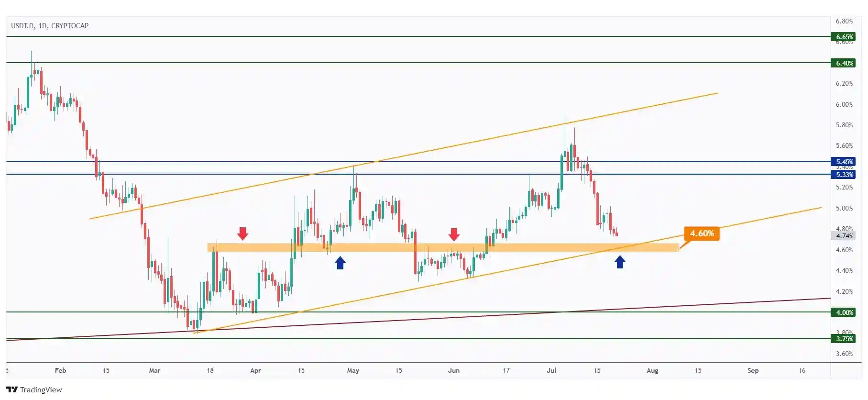Viewport: 868px width, 400px height.
Task: Click the 6.40% green price label
Action: coord(844,63)
